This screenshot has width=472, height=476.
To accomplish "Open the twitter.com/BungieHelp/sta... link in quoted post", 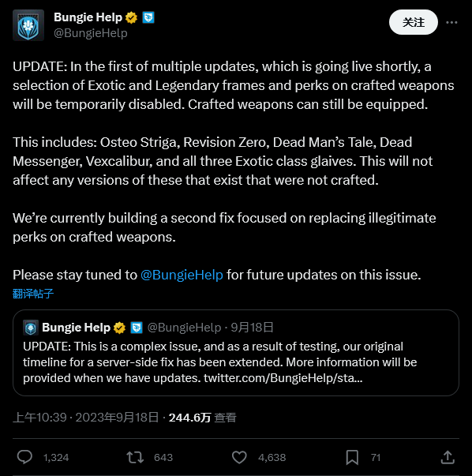I will pyautogui.click(x=283, y=378).
